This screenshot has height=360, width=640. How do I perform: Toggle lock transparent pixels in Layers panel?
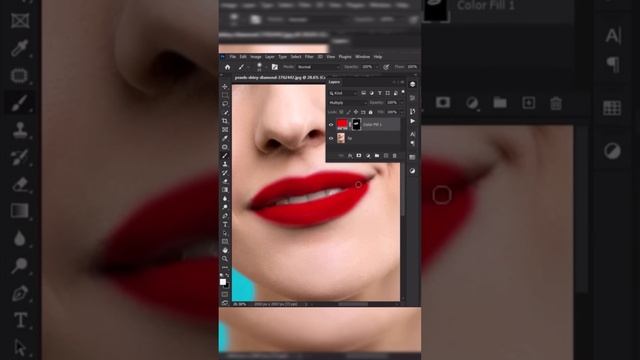pos(341,112)
